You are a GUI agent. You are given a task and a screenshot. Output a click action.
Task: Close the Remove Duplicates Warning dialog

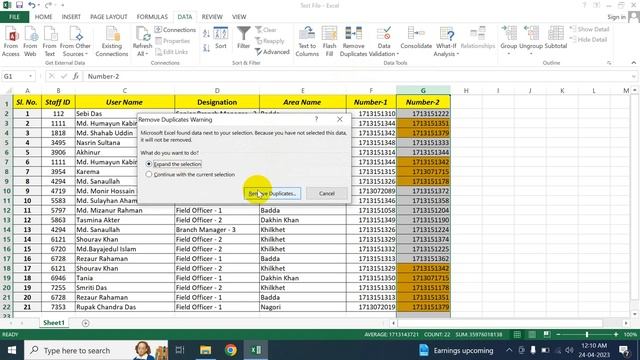[340, 119]
